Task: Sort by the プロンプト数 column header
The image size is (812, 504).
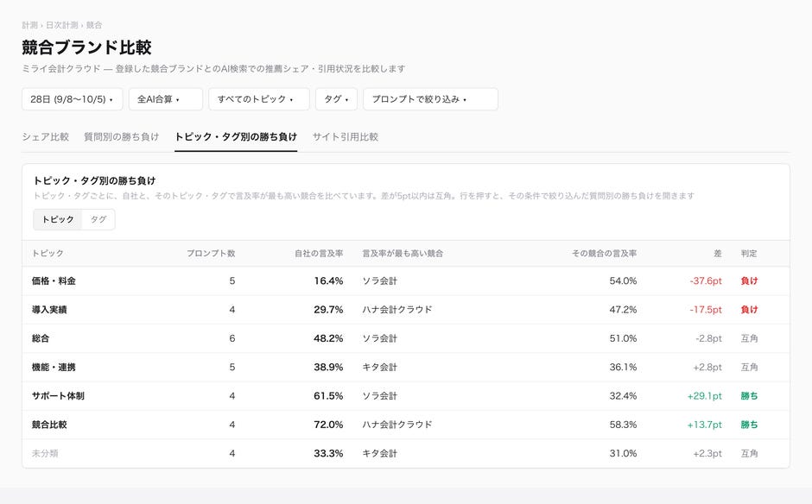Action: point(211,253)
